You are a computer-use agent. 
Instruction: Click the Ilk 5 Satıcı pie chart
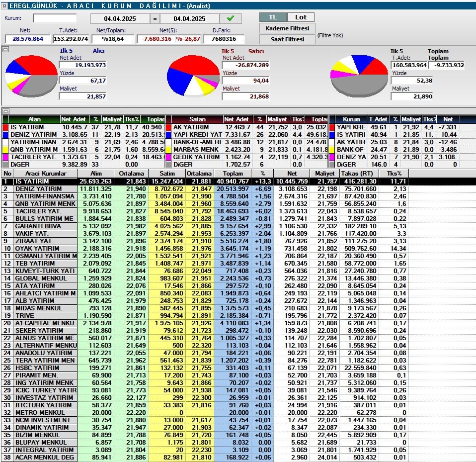[x=193, y=76]
